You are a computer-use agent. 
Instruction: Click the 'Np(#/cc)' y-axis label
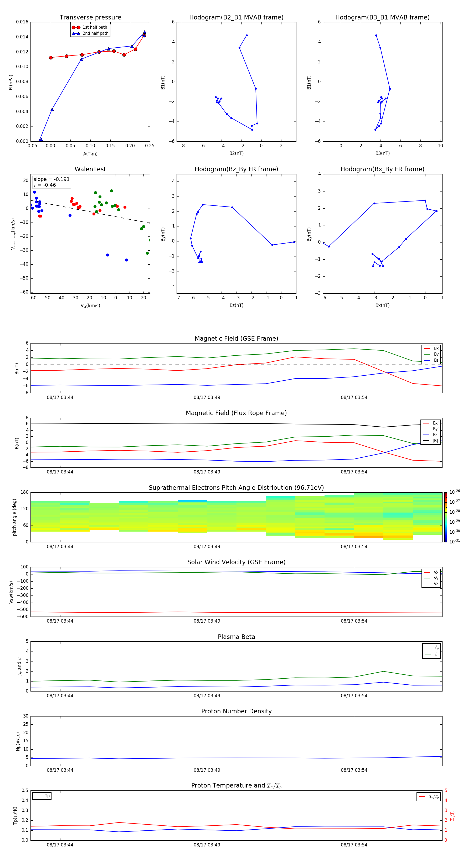(18, 741)
